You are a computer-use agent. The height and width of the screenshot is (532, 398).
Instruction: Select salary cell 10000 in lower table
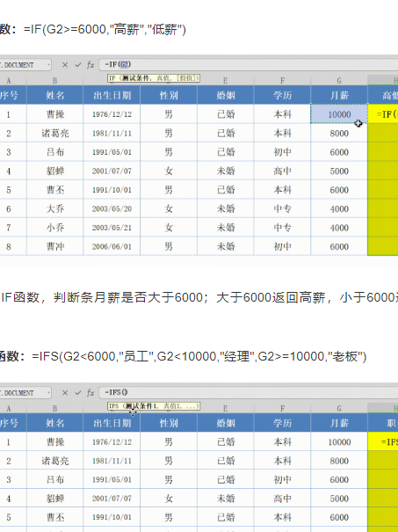click(x=339, y=441)
